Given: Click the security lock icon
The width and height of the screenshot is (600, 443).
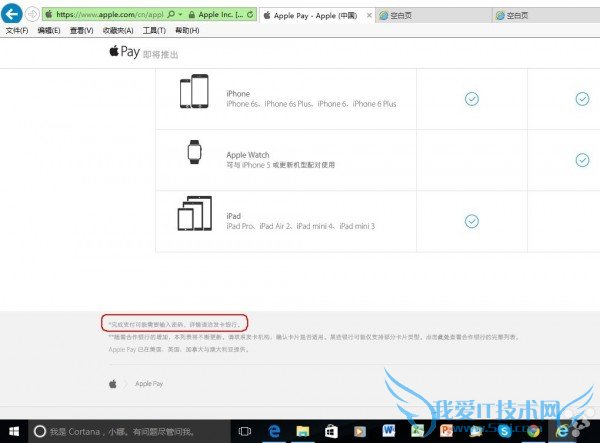Looking at the screenshot, I should click(x=192, y=15).
